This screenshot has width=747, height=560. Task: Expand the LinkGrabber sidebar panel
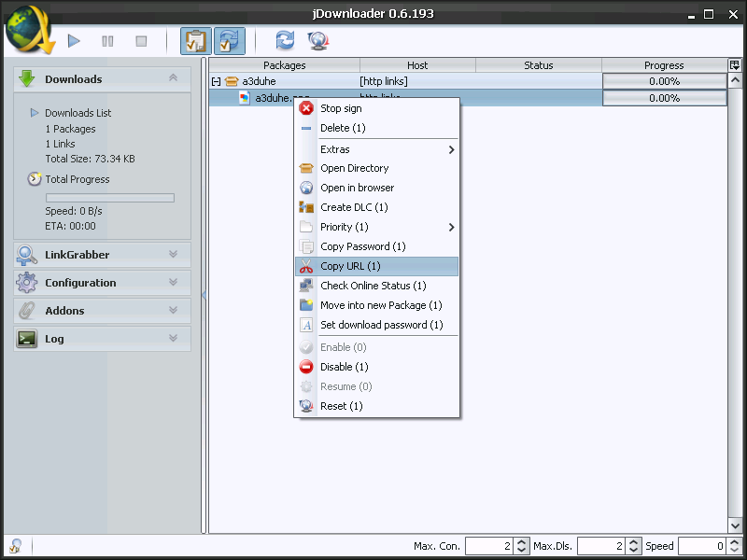tap(173, 254)
